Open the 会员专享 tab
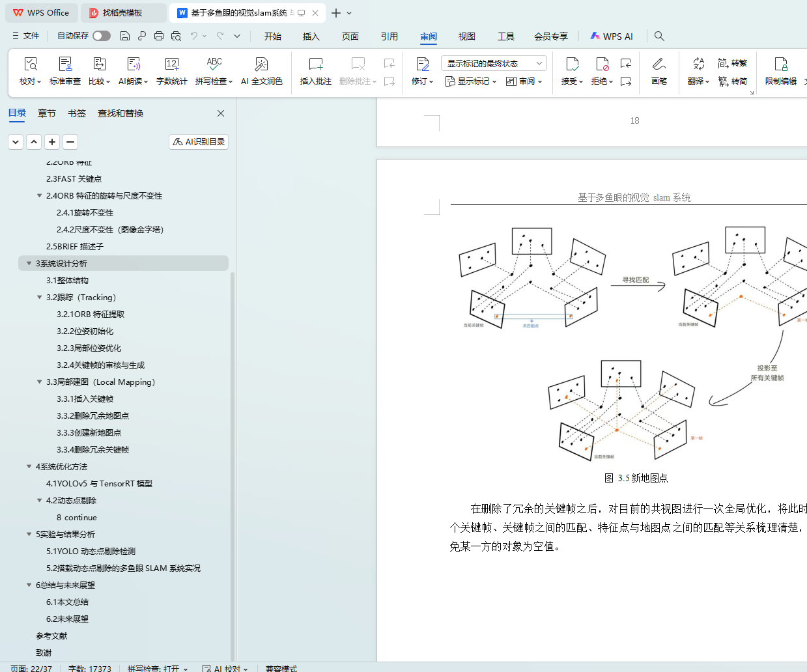807x672 pixels. 551,36
